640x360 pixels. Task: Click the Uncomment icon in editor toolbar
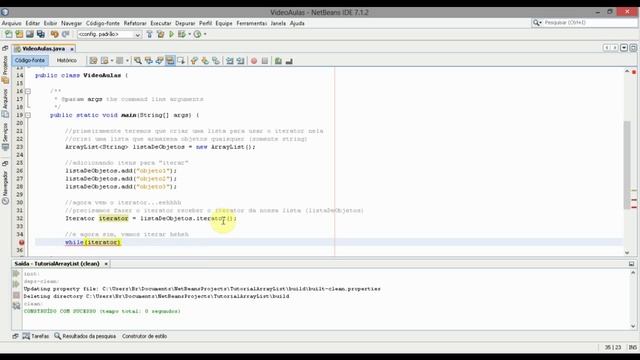[x=289, y=61]
